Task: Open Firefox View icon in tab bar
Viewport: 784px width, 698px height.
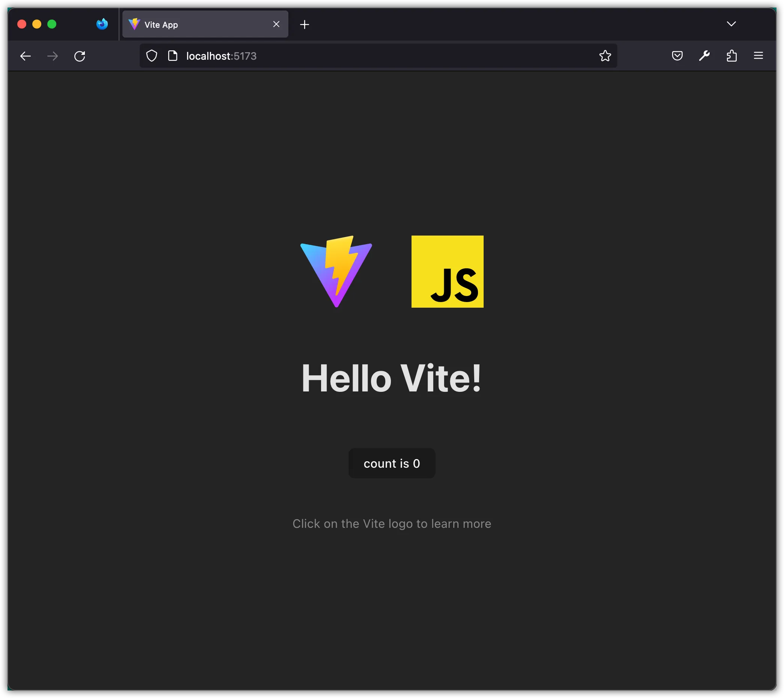Action: (102, 24)
